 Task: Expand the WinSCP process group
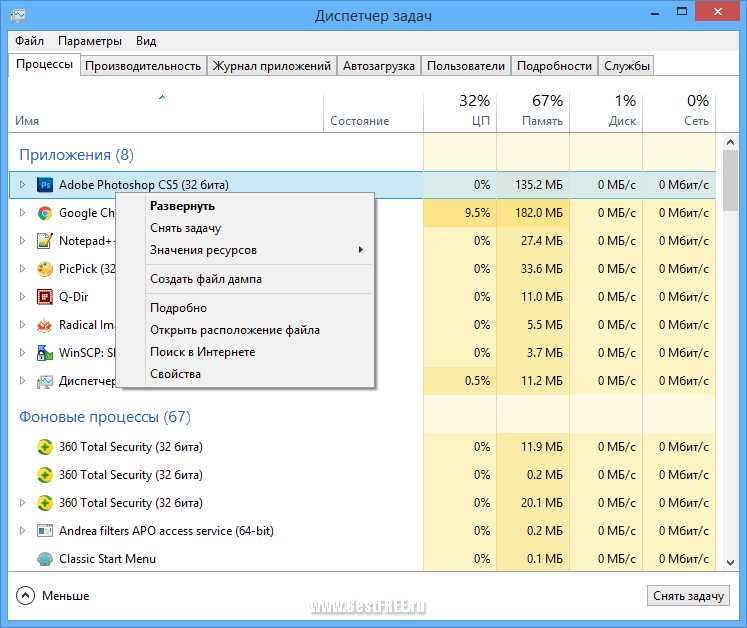coord(22,353)
